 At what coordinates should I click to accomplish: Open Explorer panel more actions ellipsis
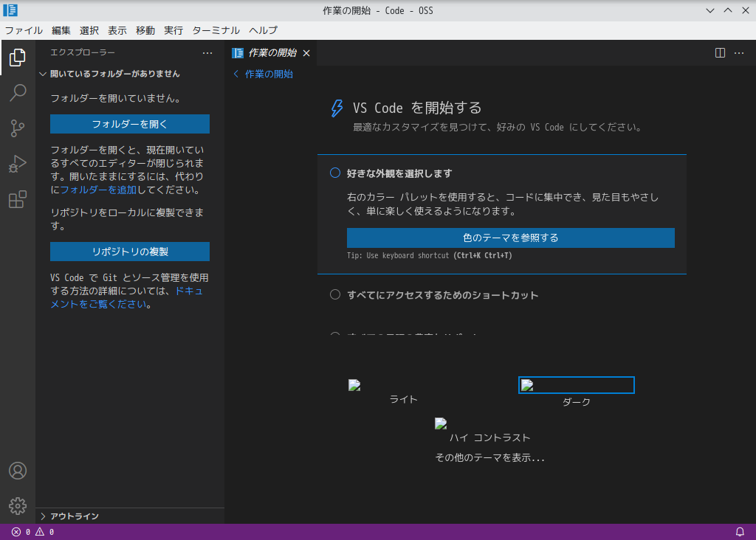tap(207, 53)
